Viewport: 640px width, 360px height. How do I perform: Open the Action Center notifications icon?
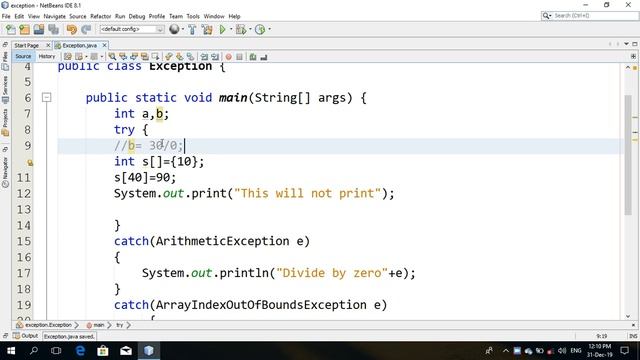624,351
